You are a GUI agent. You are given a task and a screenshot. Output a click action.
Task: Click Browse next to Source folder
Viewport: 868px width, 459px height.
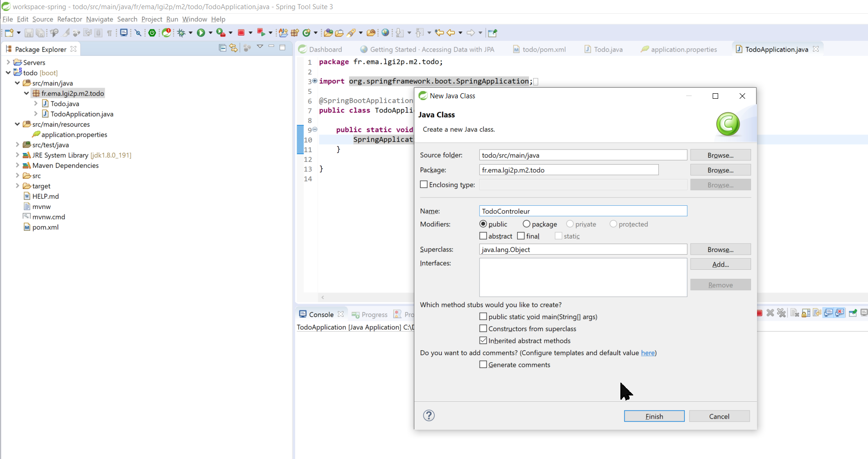pos(720,155)
